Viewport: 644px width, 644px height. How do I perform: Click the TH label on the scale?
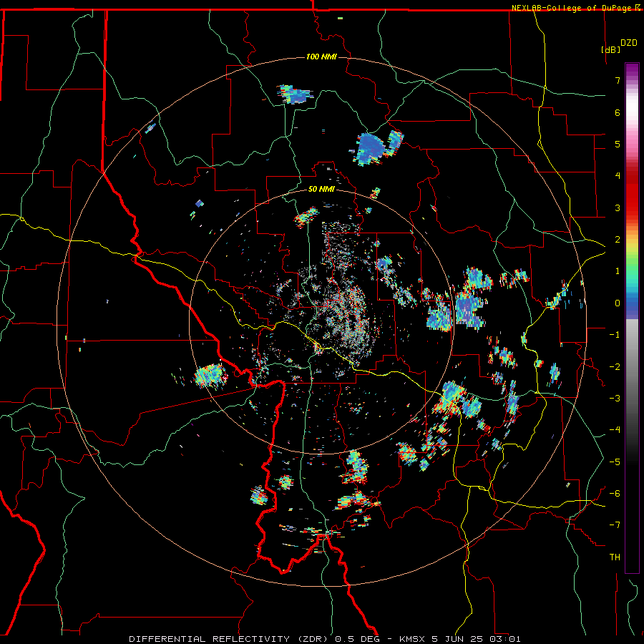[615, 557]
